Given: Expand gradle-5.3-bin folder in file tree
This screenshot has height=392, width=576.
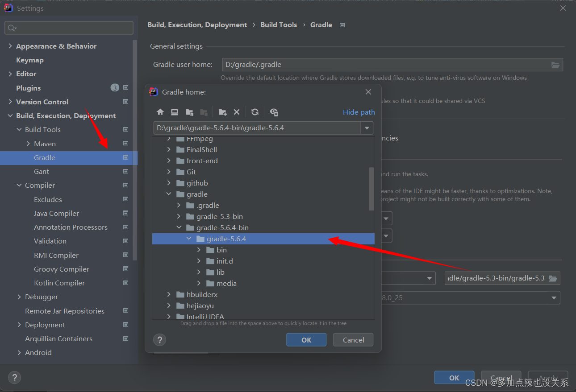Looking at the screenshot, I should (x=179, y=216).
